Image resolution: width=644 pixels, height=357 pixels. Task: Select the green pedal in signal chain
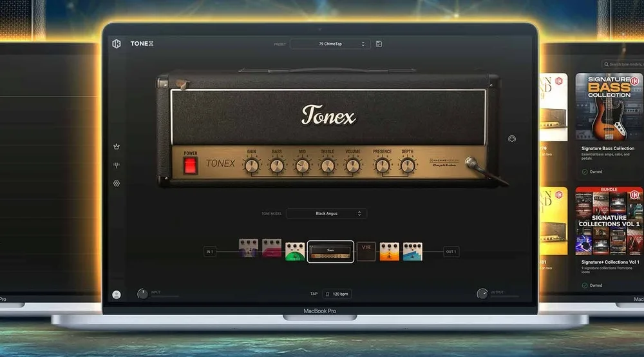(295, 251)
